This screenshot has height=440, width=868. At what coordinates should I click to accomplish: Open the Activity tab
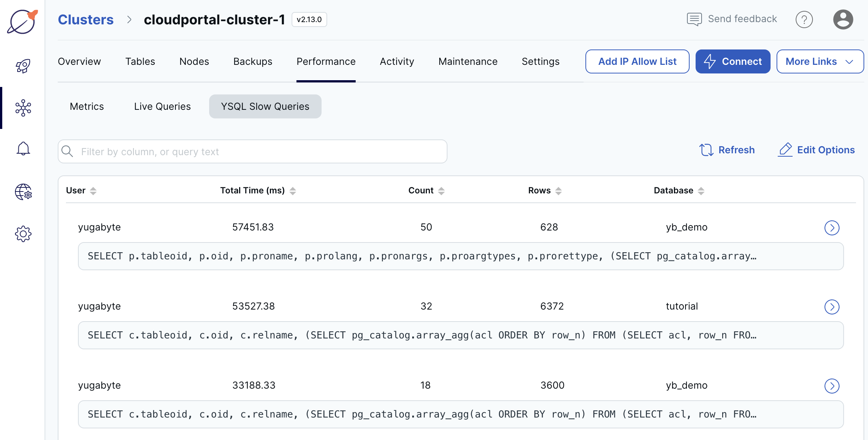click(x=397, y=61)
